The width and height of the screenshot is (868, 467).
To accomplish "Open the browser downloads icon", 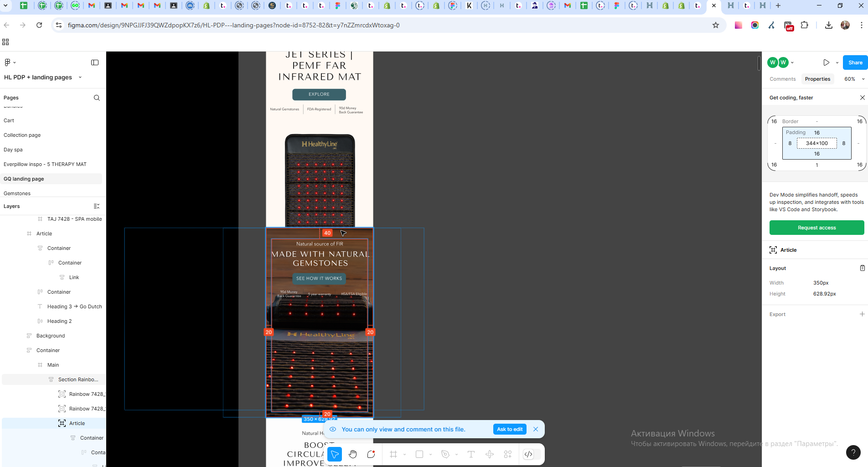I will 829,25.
